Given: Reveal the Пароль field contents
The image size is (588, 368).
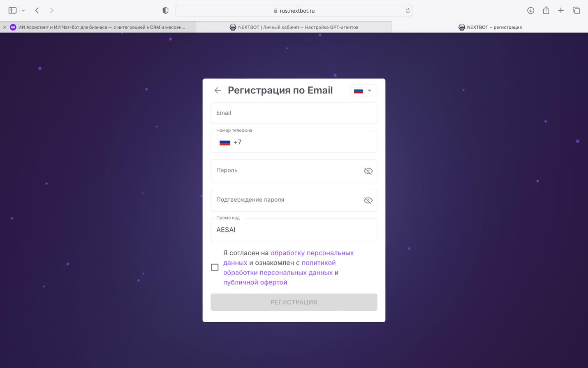Looking at the screenshot, I should 368,170.
